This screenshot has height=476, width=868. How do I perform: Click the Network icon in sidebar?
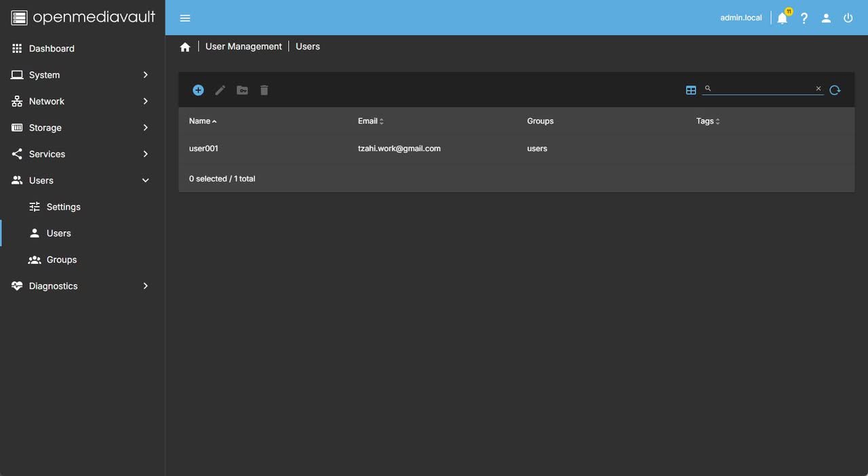click(17, 102)
